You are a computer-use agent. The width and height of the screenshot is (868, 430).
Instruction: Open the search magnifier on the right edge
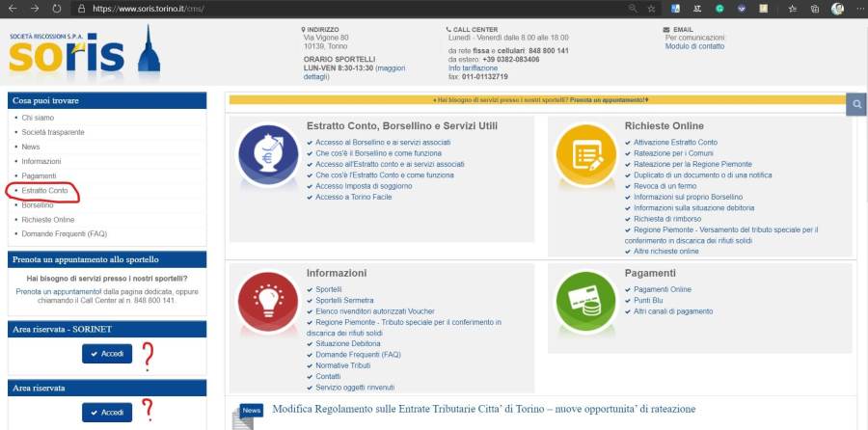[855, 104]
